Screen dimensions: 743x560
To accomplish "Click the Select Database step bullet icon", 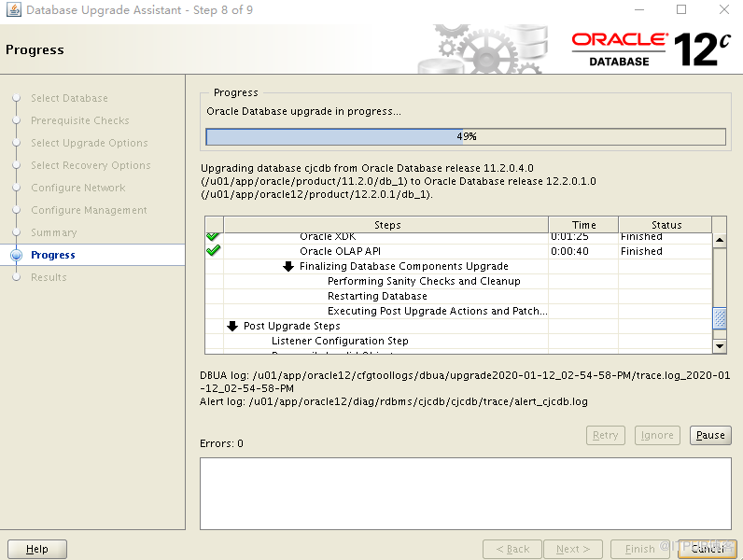I will (17, 98).
